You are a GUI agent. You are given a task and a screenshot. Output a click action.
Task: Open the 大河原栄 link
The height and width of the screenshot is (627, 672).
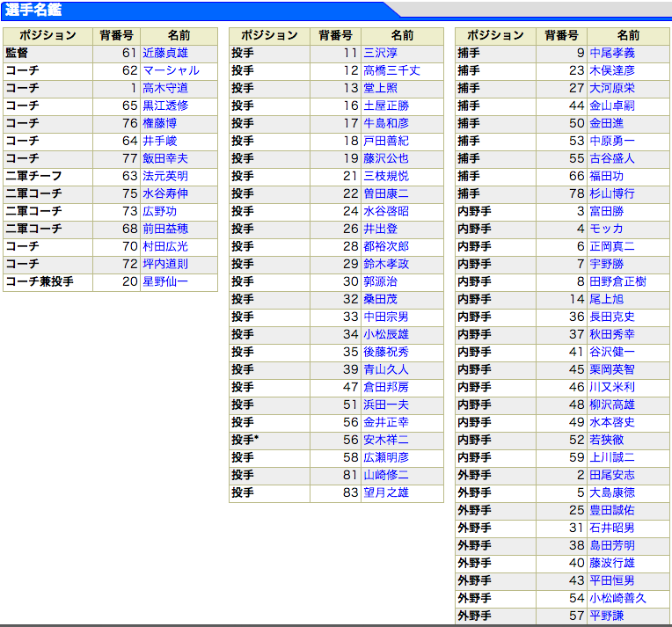(x=612, y=88)
